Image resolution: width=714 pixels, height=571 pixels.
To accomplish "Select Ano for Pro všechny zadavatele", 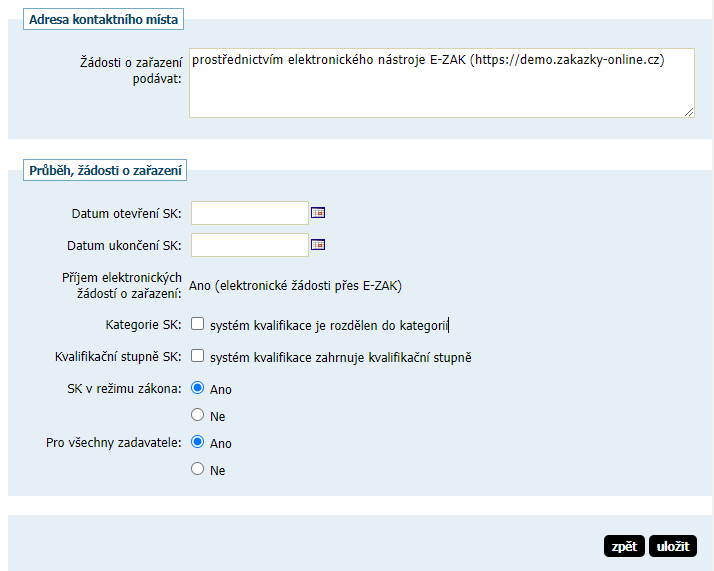I will pos(198,442).
